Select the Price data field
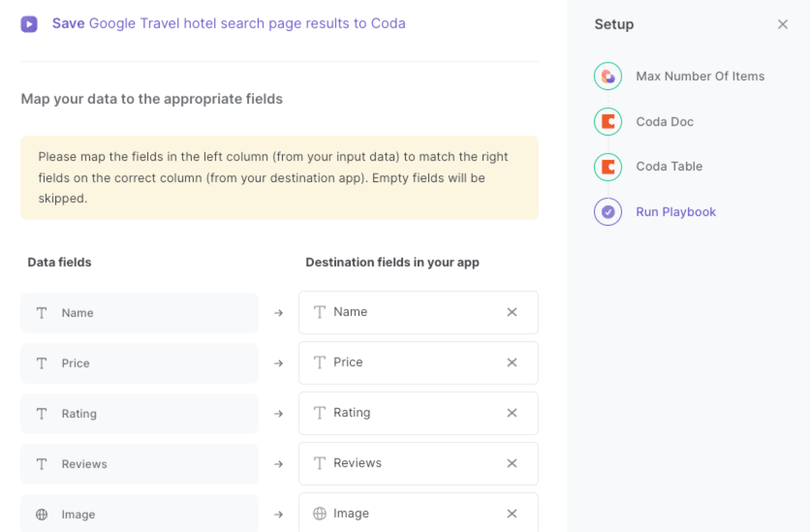The image size is (810, 532). [x=139, y=363]
